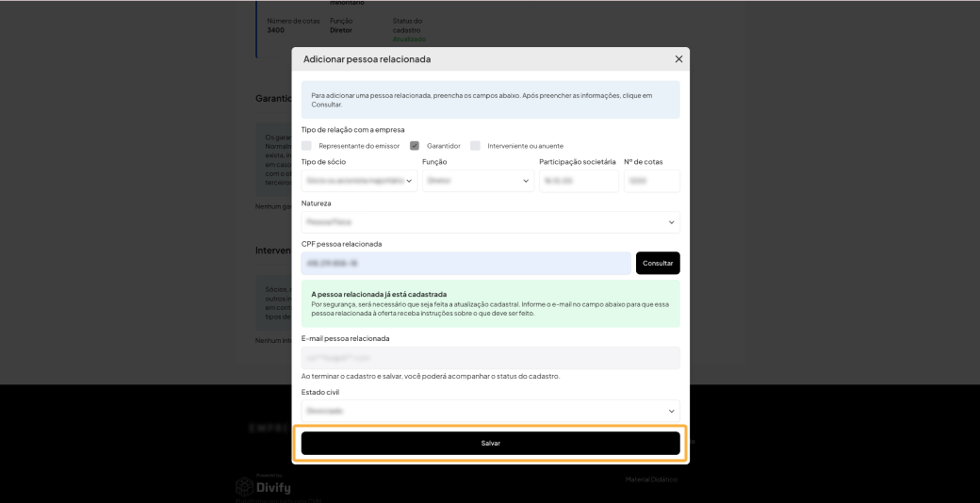980x503 pixels.
Task: Check the Representante do emissor checkbox
Action: click(306, 146)
